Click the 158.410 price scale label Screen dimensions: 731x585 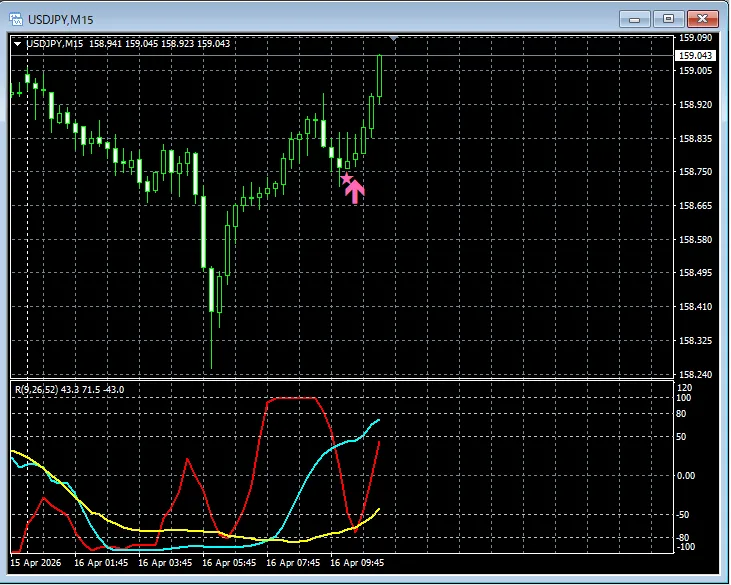pyautogui.click(x=696, y=307)
